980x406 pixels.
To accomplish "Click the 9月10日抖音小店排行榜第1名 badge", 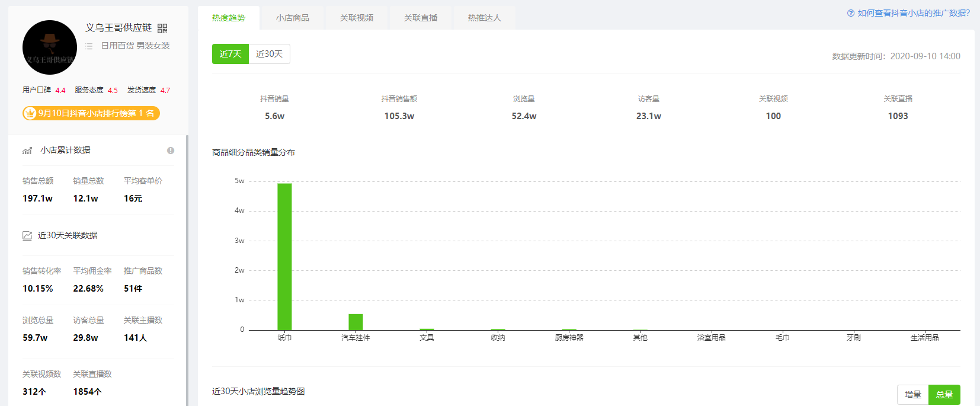I will (91, 113).
